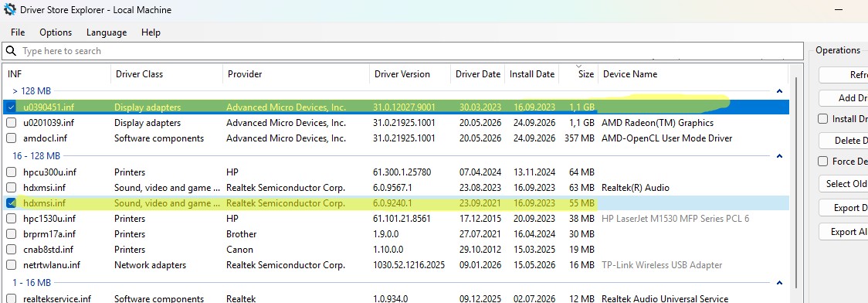This screenshot has height=303, width=868.
Task: Uncheck hdxmsi.inf version 6.0.9240.1 checkbox
Action: (x=11, y=203)
